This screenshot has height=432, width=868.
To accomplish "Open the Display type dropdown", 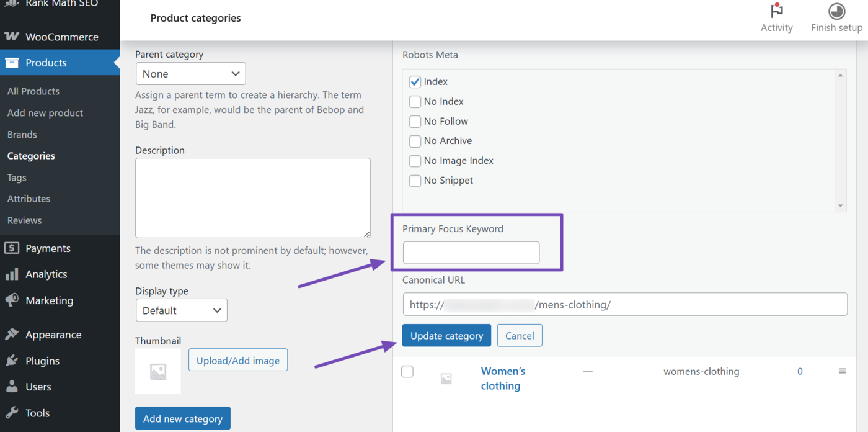I will click(x=181, y=310).
